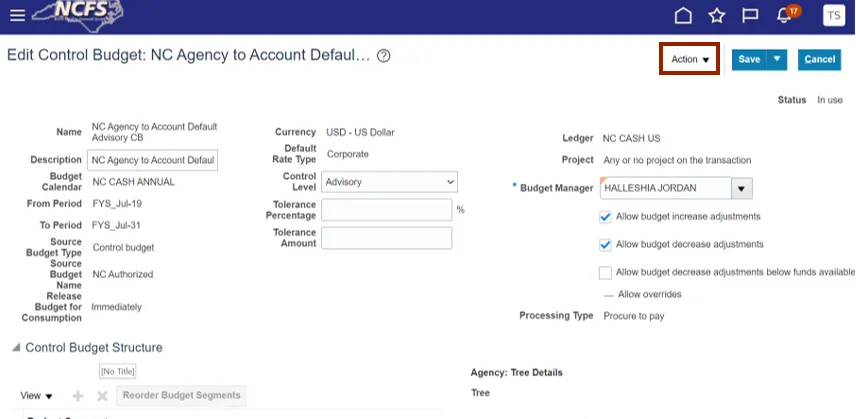
Task: Click the delete row X icon
Action: [x=102, y=396]
